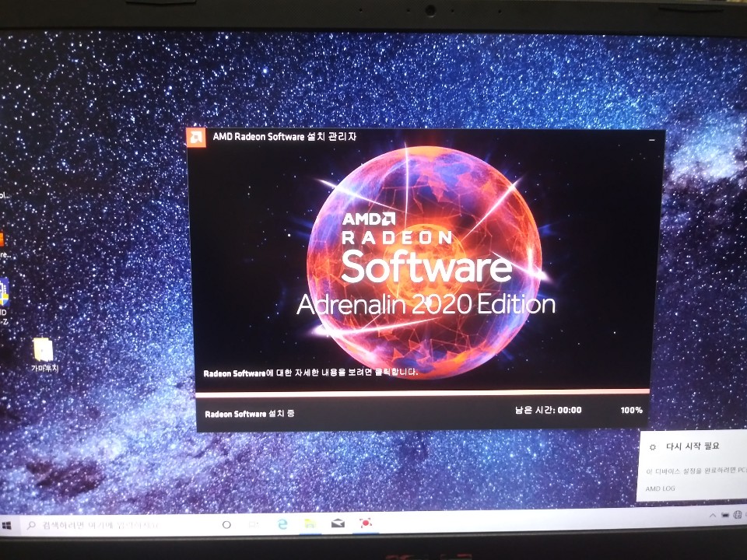Click the 100% progress value
This screenshot has width=747, height=560.
tap(631, 410)
